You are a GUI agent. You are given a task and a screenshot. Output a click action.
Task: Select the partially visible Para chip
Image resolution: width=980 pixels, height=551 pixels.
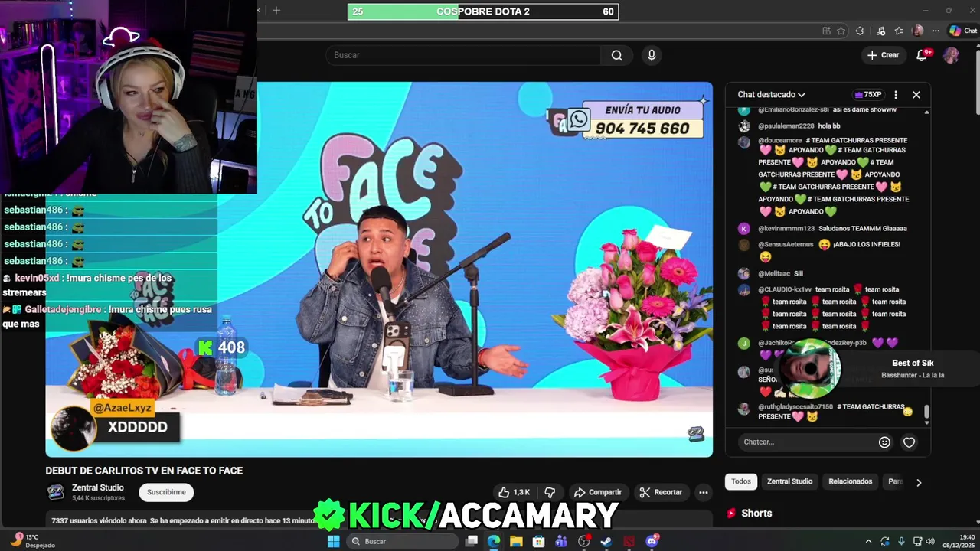(894, 481)
